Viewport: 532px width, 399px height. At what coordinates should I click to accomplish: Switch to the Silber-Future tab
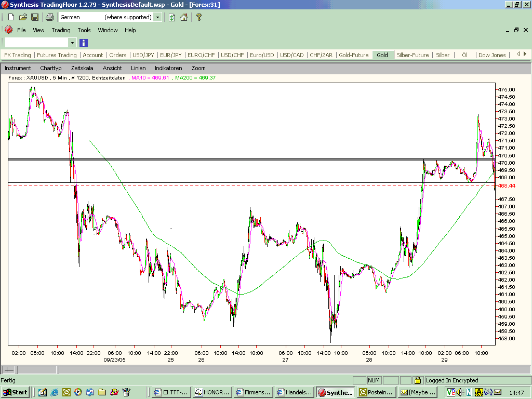click(x=413, y=55)
